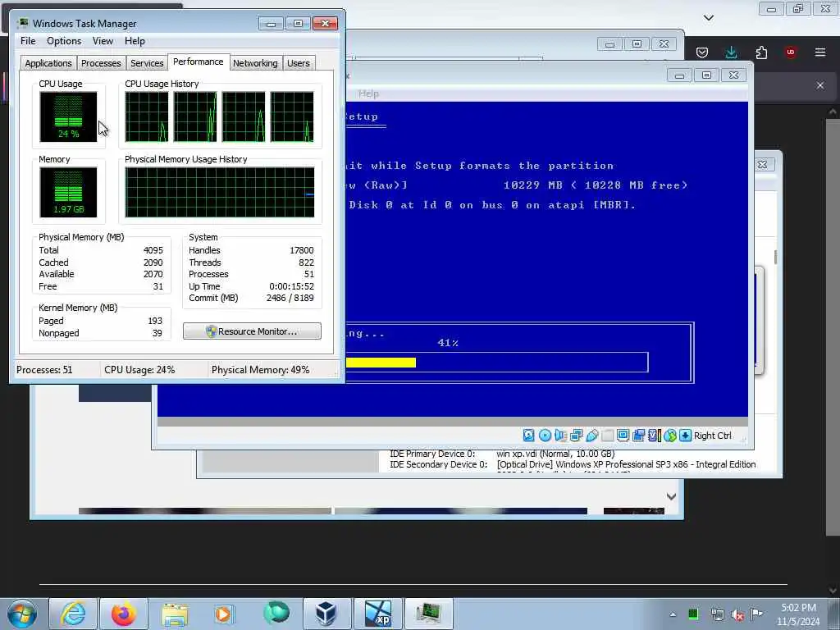Open the Firefox downloads arrow
Image resolution: width=840 pixels, height=630 pixels.
point(731,52)
